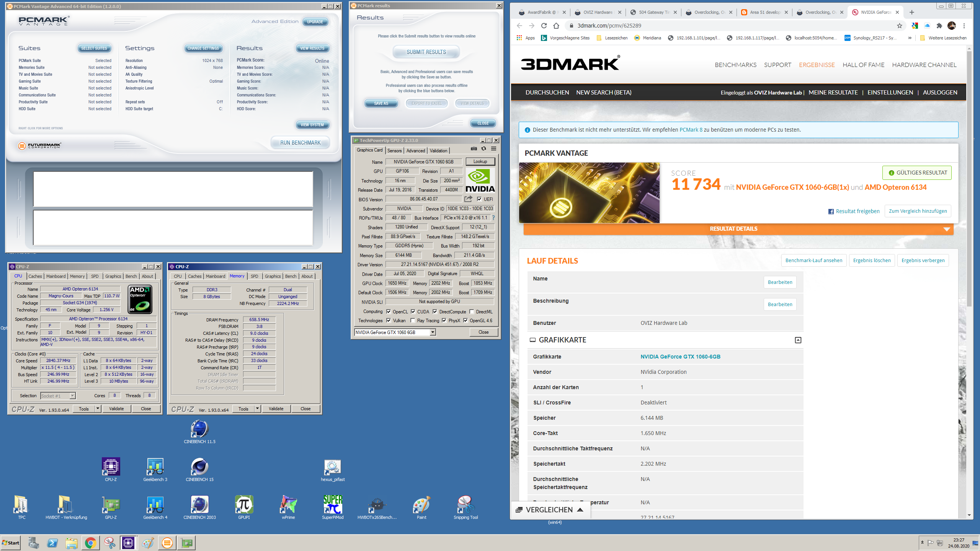This screenshot has width=980, height=551.
Task: Open Chrome extensions puzzle icon
Action: pos(939,26)
